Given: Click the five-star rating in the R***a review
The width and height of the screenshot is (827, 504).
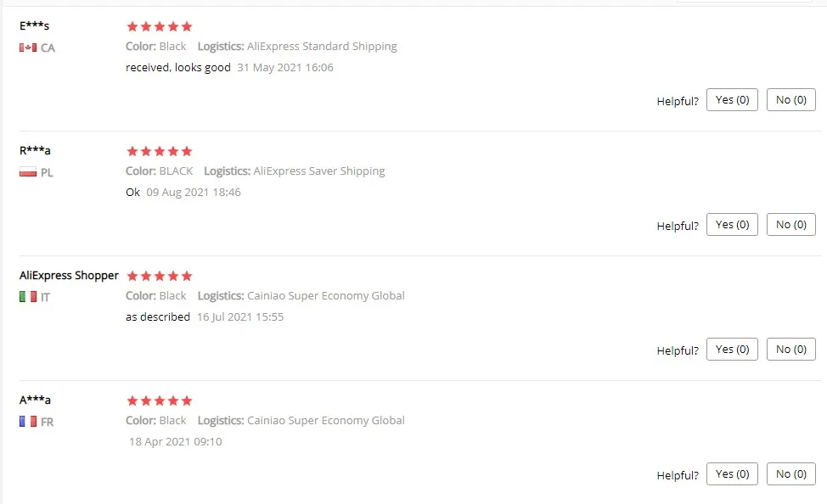Looking at the screenshot, I should [160, 151].
